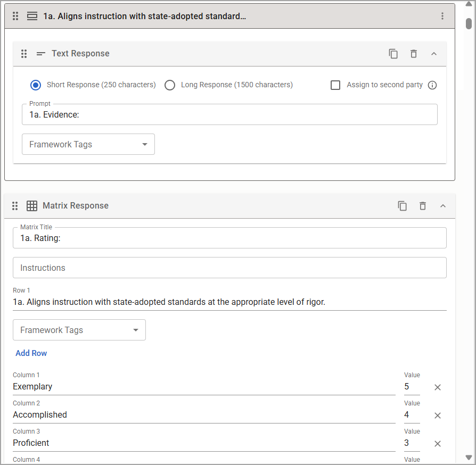
Task: Open Framework Tags dropdown under Row 1
Action: click(x=79, y=330)
